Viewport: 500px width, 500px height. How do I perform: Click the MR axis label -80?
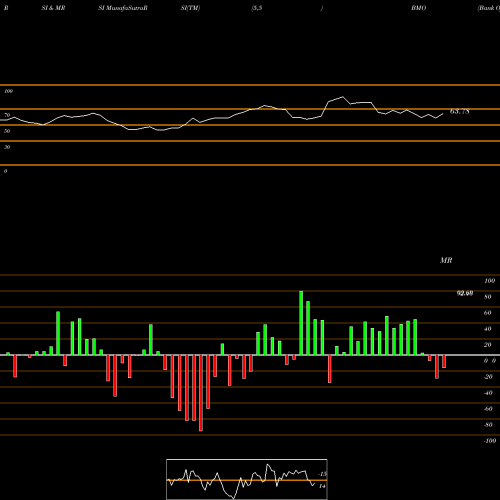click(x=488, y=425)
